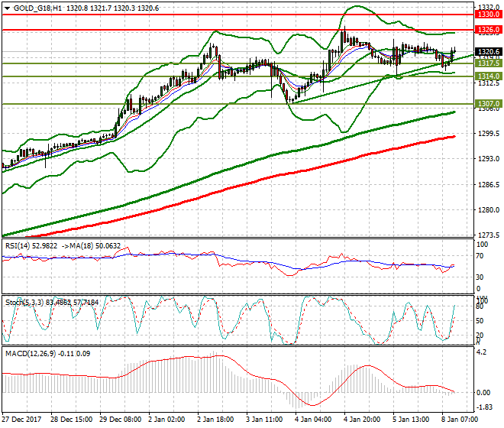Click the RSI scale value 70
The image size is (504, 428).
point(480,256)
